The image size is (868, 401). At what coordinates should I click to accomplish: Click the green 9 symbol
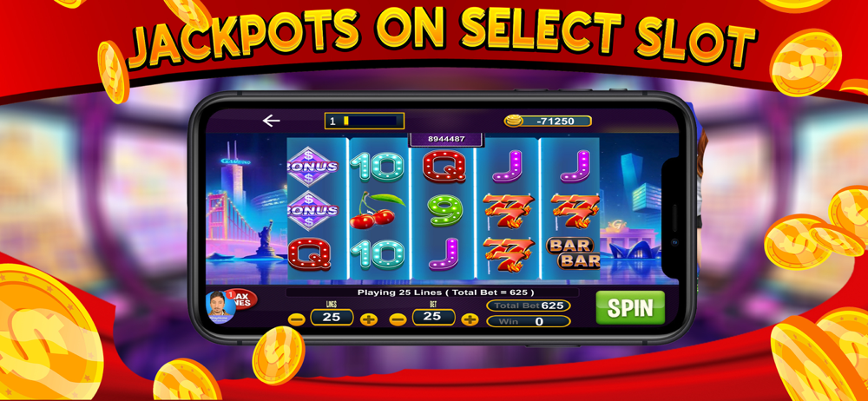tap(444, 210)
